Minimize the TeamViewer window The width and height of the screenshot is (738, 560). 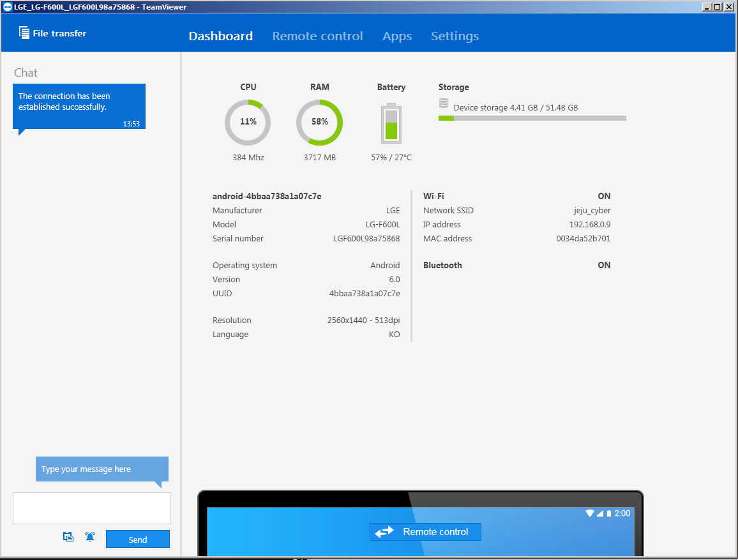click(x=707, y=6)
